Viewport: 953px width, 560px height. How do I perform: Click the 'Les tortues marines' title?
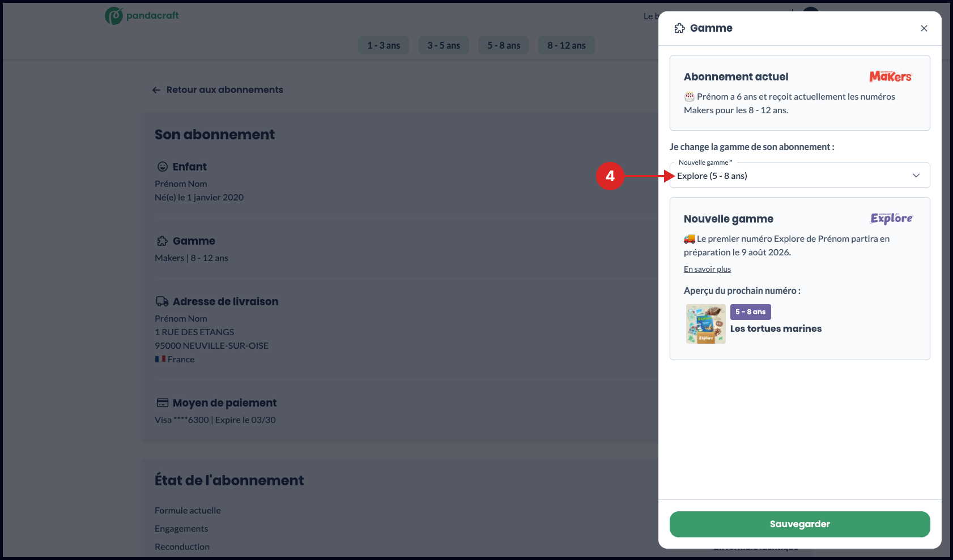click(x=776, y=328)
